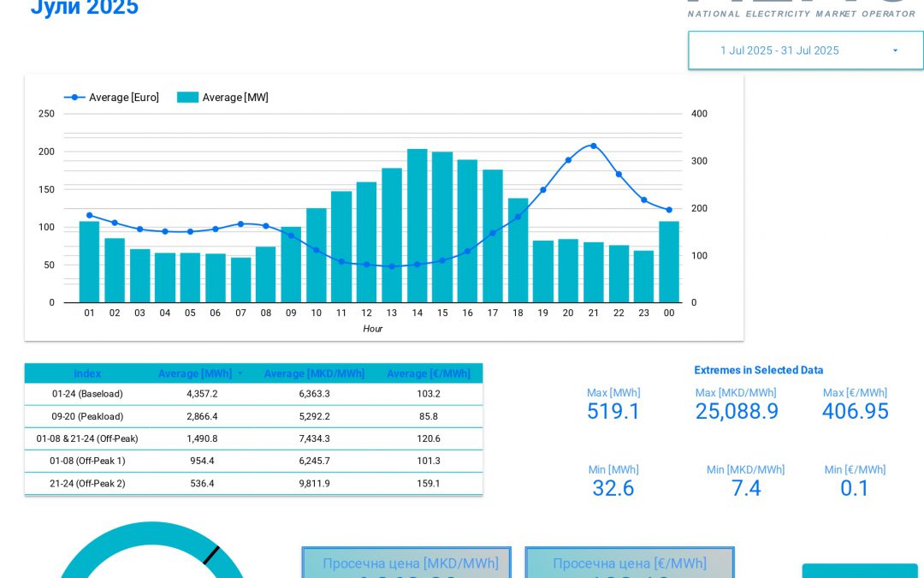Click the Просечна цена [€/MWh] card

tap(629, 563)
